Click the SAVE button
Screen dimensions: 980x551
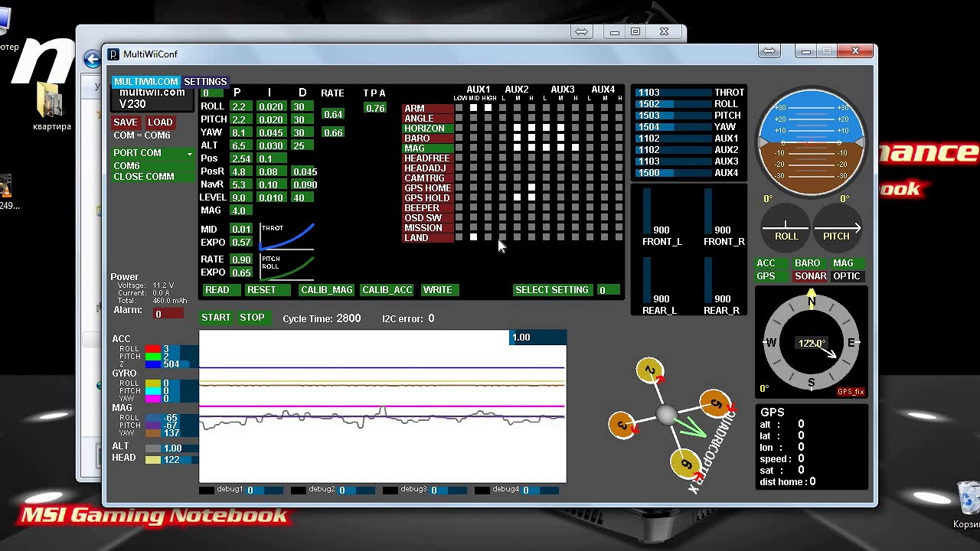pyautogui.click(x=126, y=122)
